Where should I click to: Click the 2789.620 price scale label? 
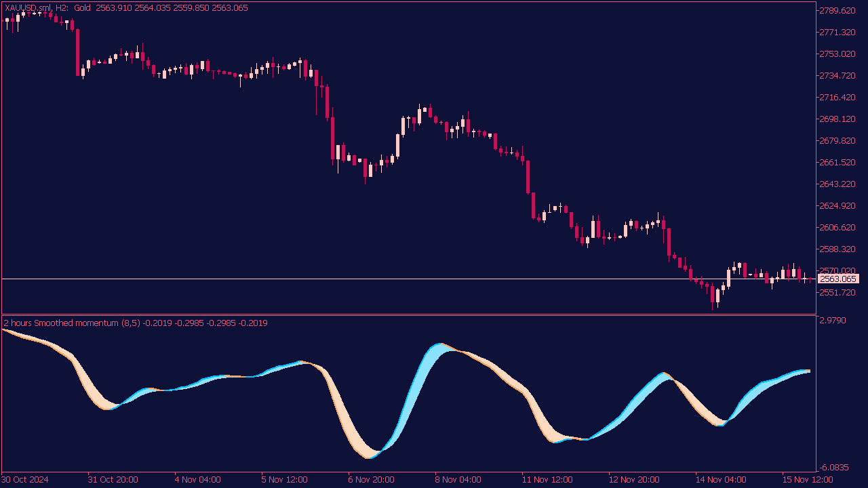837,11
